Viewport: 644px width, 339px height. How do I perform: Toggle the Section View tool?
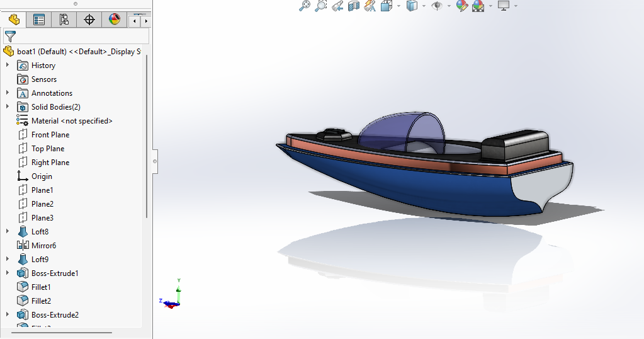354,6
